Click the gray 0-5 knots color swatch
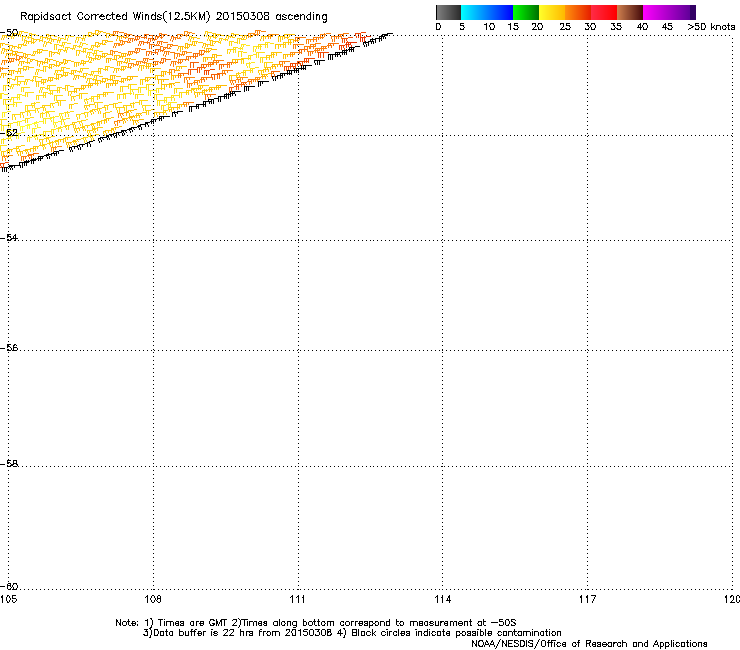 (x=448, y=12)
